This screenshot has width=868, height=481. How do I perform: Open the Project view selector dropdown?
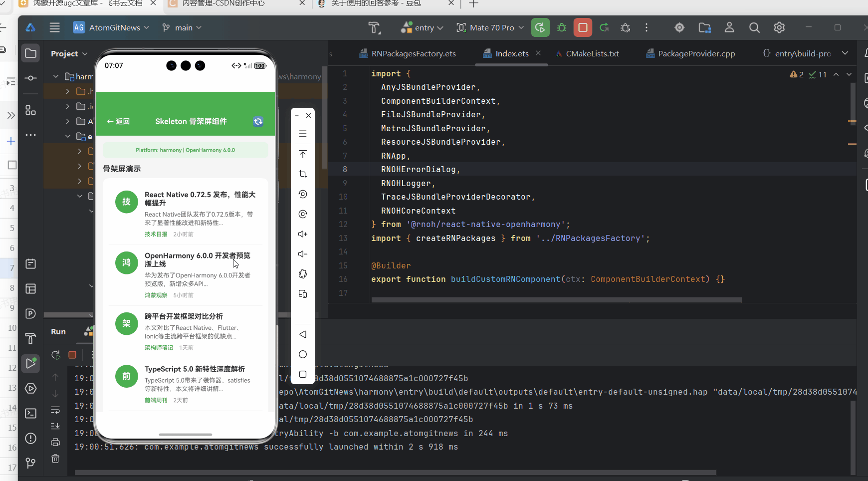point(69,53)
